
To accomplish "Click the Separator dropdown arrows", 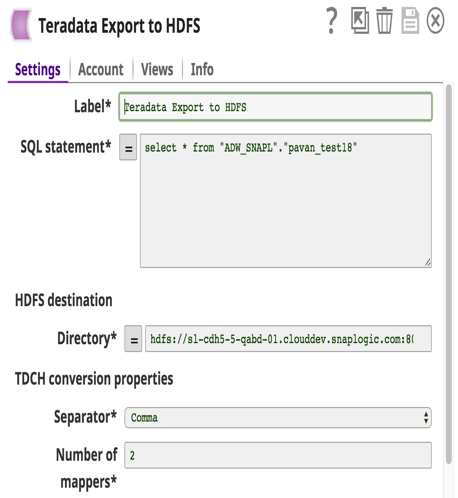I will pyautogui.click(x=426, y=417).
